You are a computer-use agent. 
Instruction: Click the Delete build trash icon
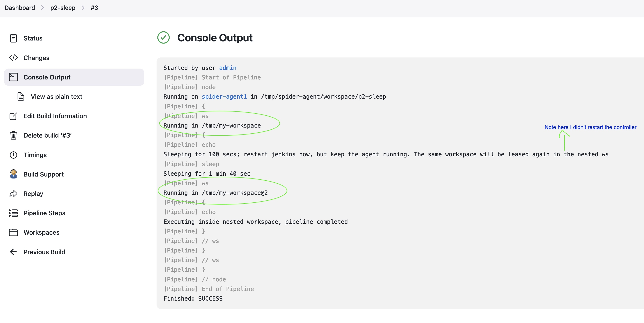13,135
